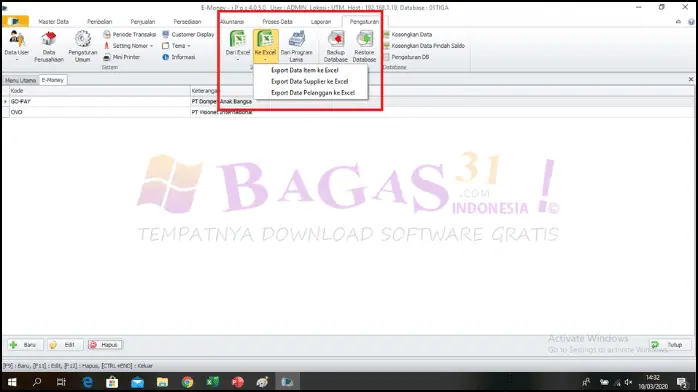Open the Data User icon

(x=16, y=39)
